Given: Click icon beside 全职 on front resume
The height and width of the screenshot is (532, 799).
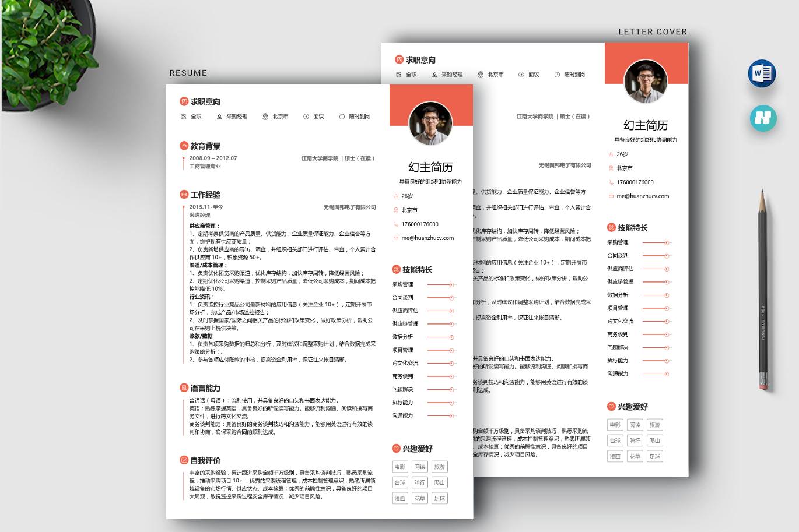Looking at the screenshot, I should pos(184,117).
